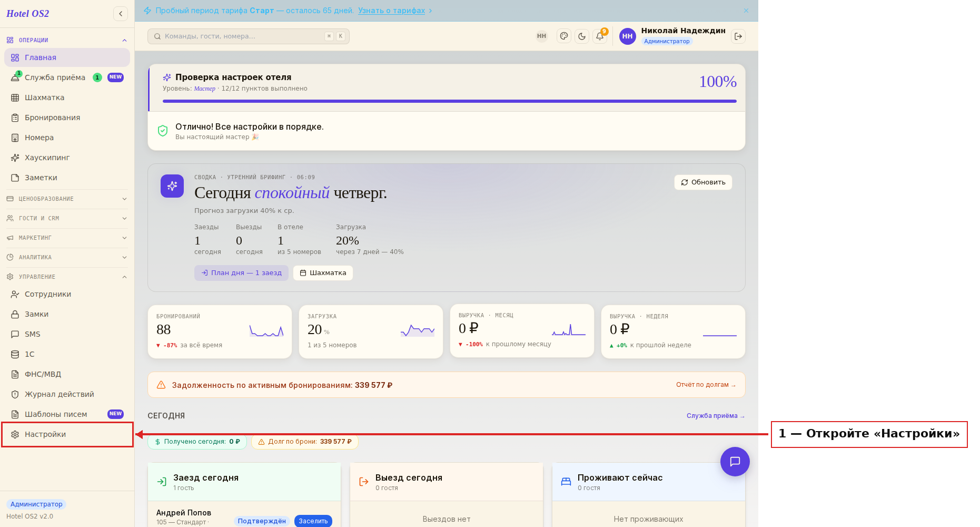Open the color theme palette icon
Image resolution: width=980 pixels, height=527 pixels.
pyautogui.click(x=564, y=36)
